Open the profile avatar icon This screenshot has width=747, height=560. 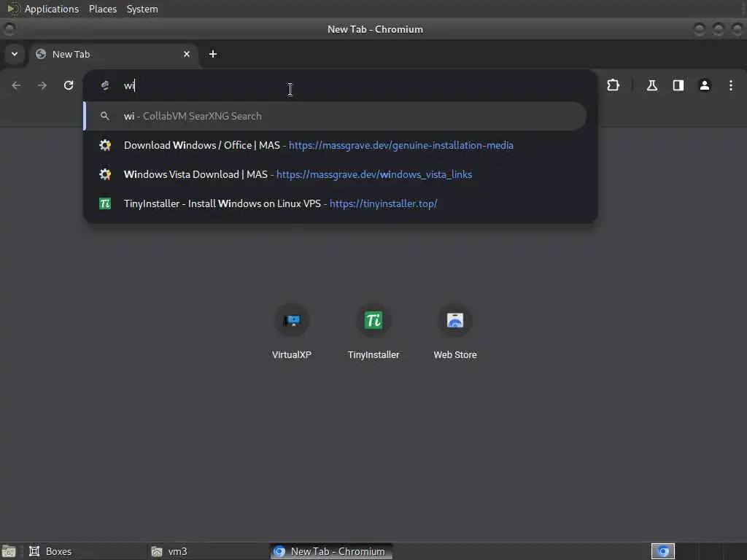click(704, 85)
